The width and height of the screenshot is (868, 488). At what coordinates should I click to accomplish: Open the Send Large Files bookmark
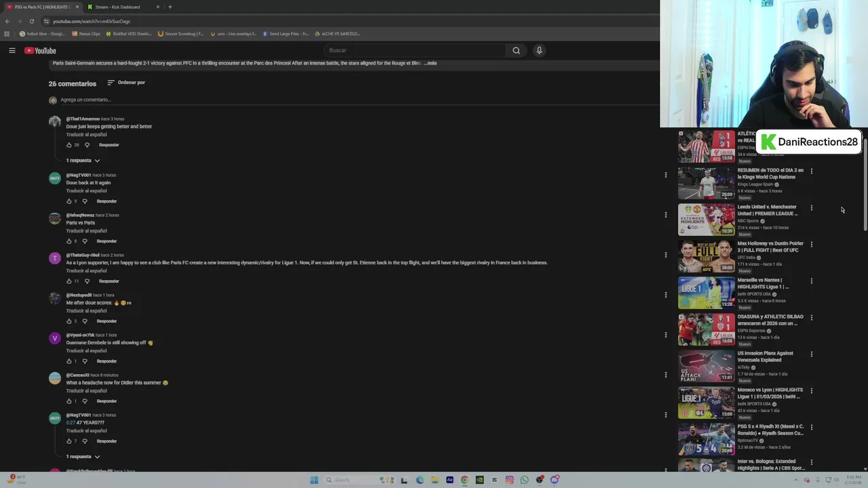tap(285, 34)
